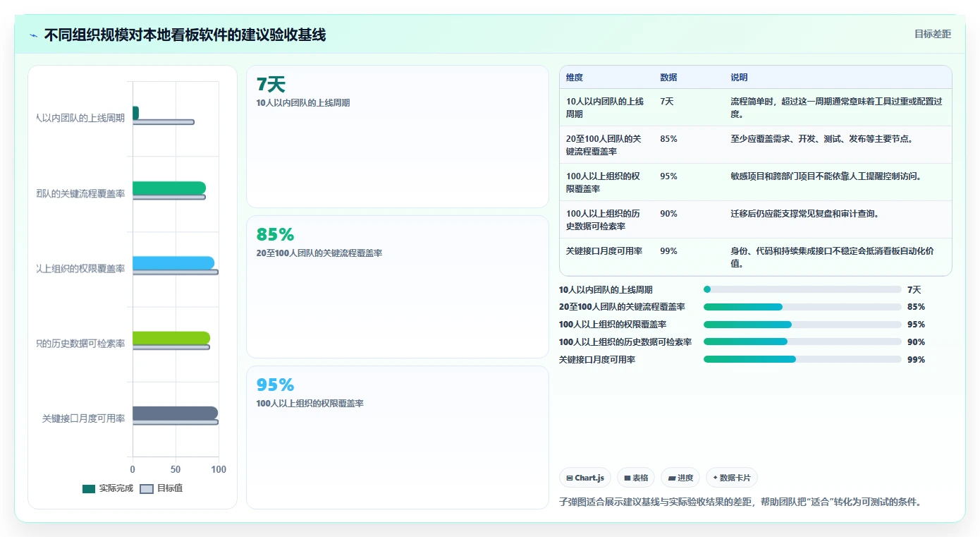This screenshot has width=980, height=537.
Task: Click the 90% value in table
Action: (668, 213)
